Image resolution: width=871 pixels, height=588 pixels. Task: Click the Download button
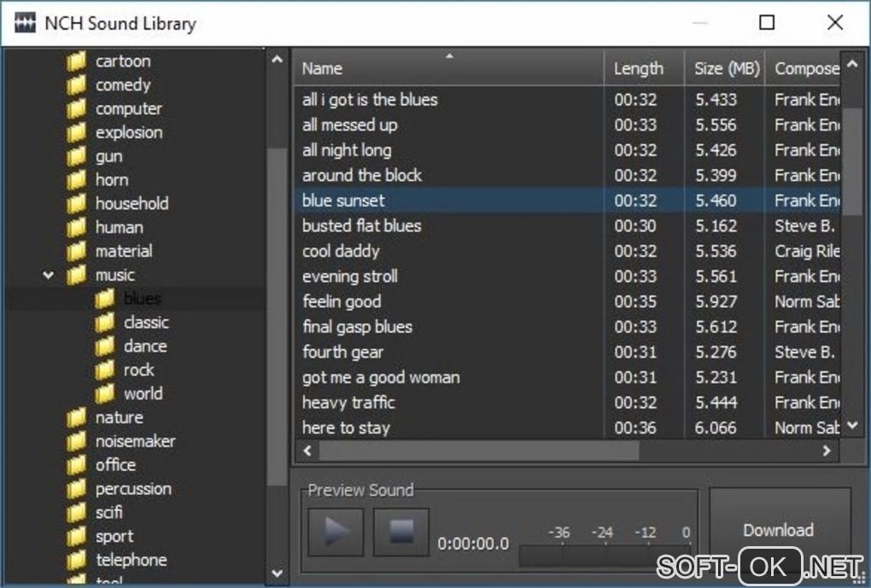pyautogui.click(x=778, y=530)
